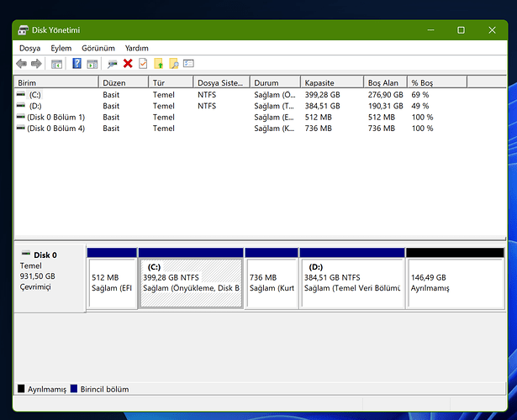Click the yellow up-arrow toolbar icon
The width and height of the screenshot is (517, 420).
(x=158, y=64)
